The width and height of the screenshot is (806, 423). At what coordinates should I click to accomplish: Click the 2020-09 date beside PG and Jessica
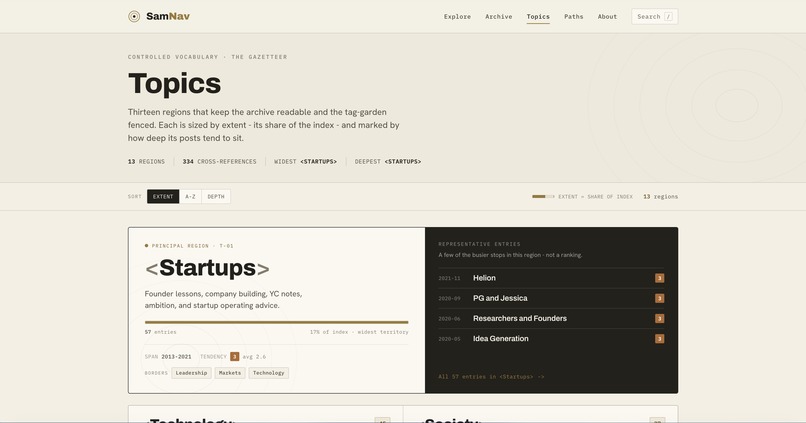pyautogui.click(x=449, y=298)
